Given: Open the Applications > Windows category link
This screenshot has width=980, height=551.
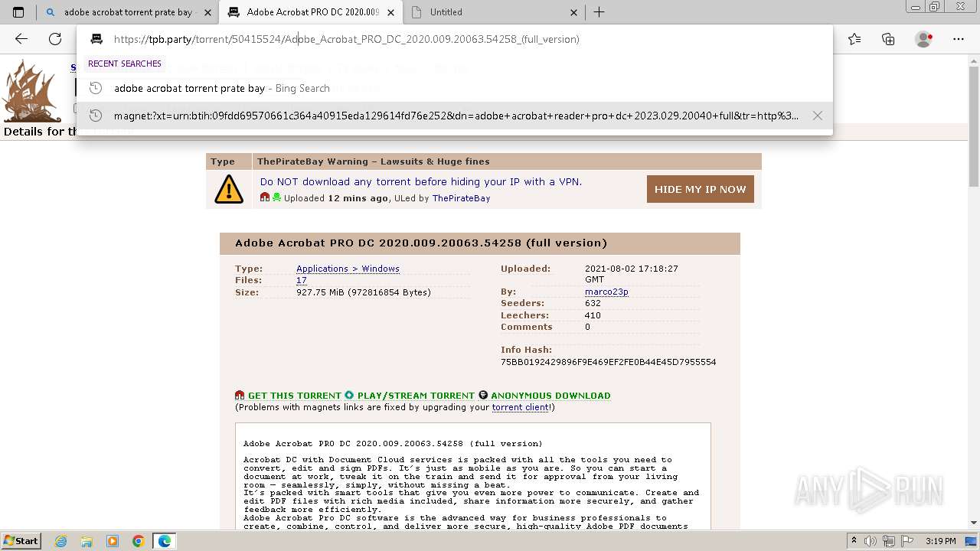Looking at the screenshot, I should coord(348,269).
